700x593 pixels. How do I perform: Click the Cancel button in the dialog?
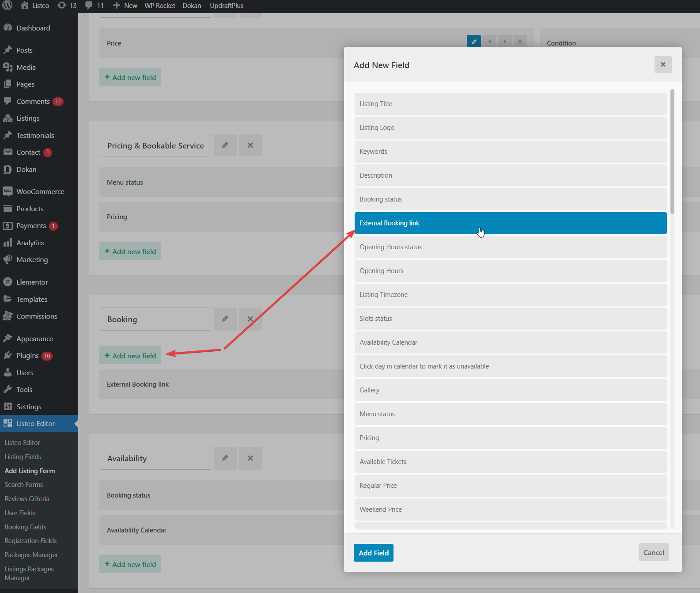[653, 553]
